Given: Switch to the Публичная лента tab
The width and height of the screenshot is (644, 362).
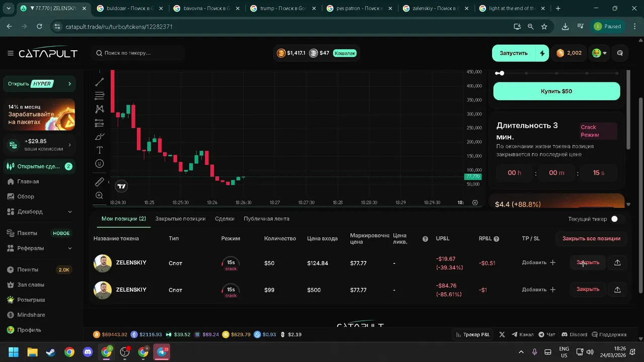Looking at the screenshot, I should (x=266, y=219).
